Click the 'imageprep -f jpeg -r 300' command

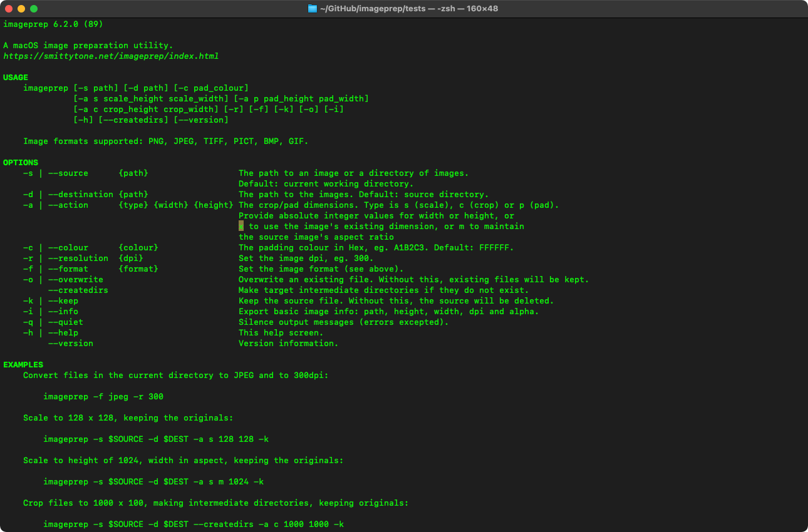(103, 397)
